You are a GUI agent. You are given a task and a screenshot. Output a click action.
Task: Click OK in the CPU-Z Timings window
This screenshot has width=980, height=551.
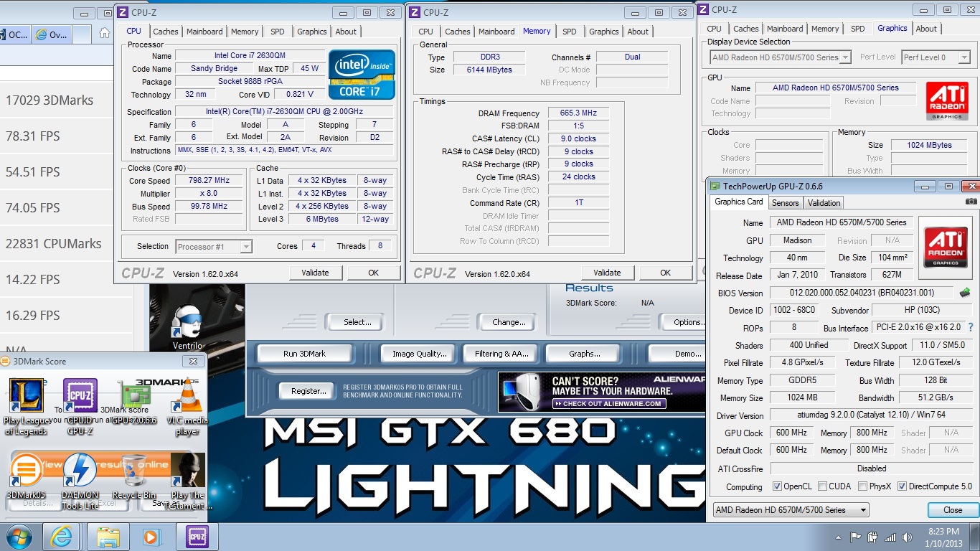pyautogui.click(x=666, y=273)
